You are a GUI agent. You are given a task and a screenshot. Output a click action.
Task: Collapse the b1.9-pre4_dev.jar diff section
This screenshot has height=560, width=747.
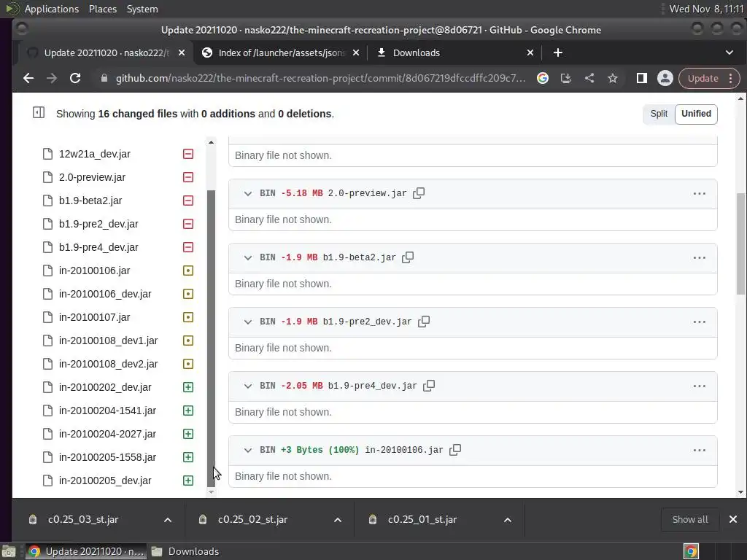click(248, 386)
